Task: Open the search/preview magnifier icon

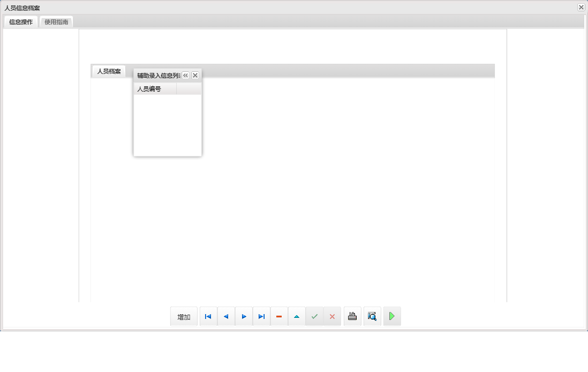Action: 372,316
